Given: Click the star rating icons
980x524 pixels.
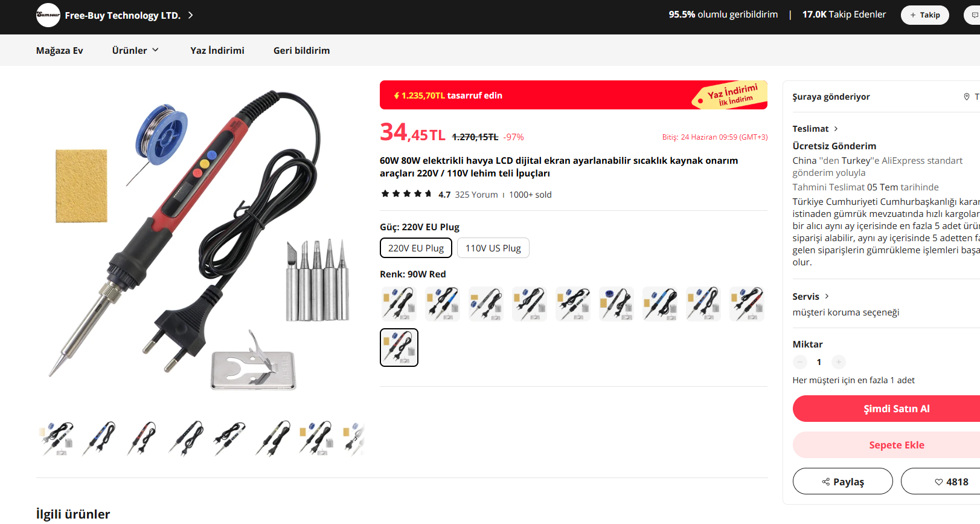Looking at the screenshot, I should (406, 194).
